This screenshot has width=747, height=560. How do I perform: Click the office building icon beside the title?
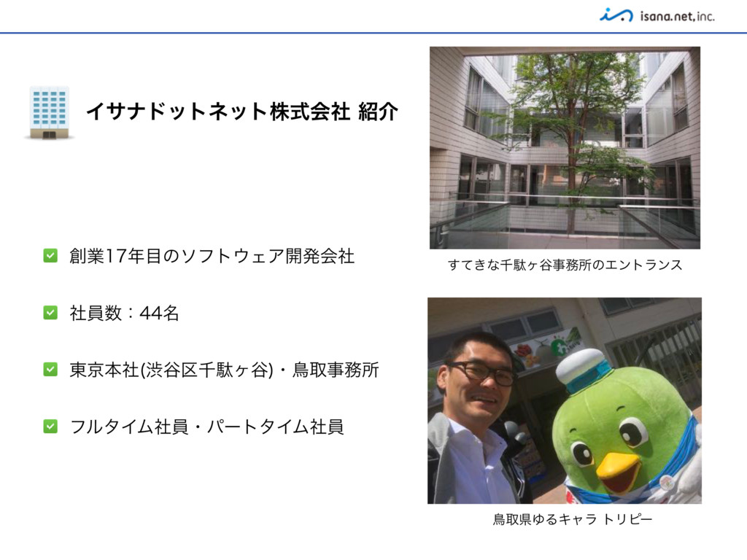point(49,113)
